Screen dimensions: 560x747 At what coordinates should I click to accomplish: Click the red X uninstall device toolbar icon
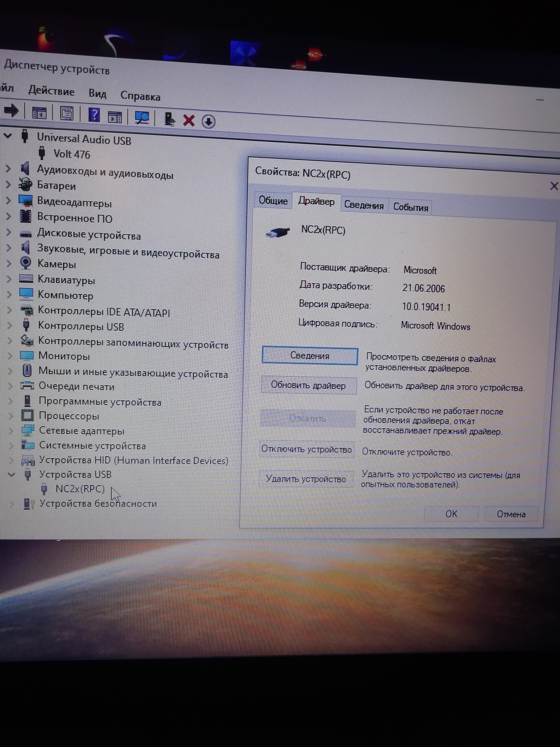click(x=189, y=120)
